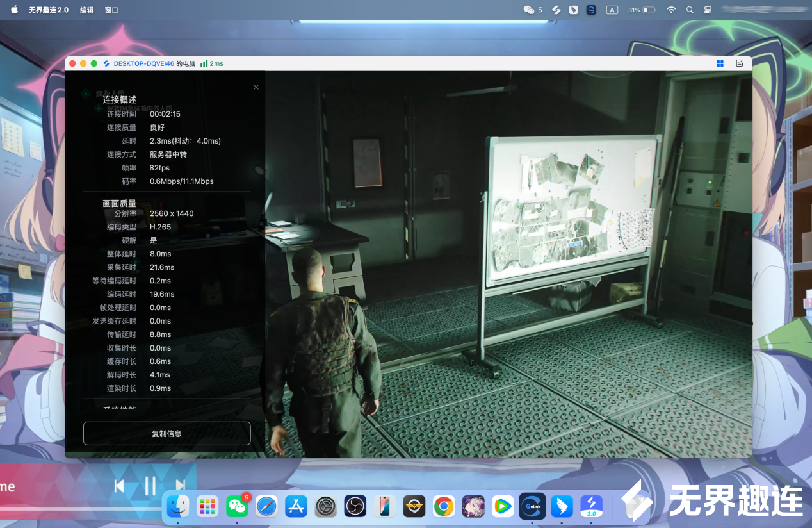Screen dimensions: 812x528
Task: Open Spotlight search magnifier icon
Action: (690, 10)
